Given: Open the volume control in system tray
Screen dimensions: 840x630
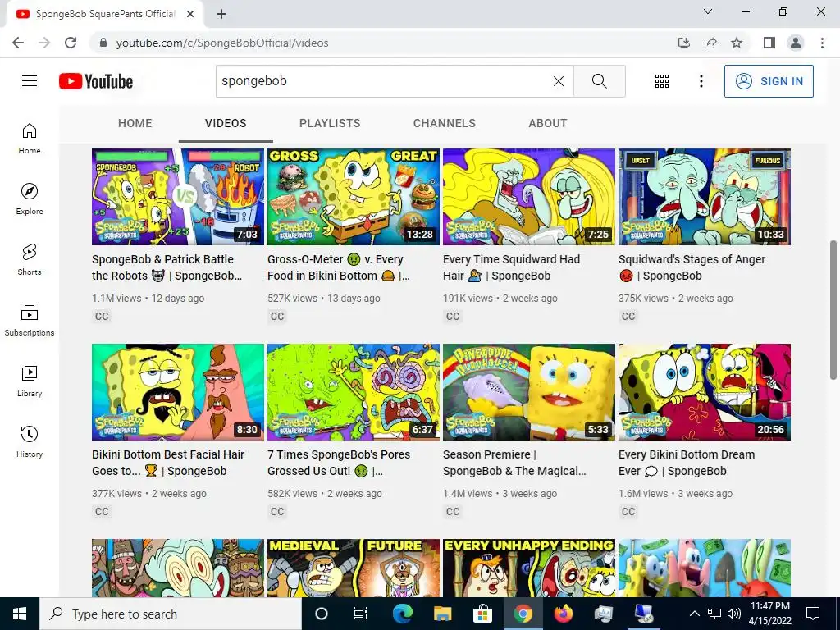Looking at the screenshot, I should (734, 614).
